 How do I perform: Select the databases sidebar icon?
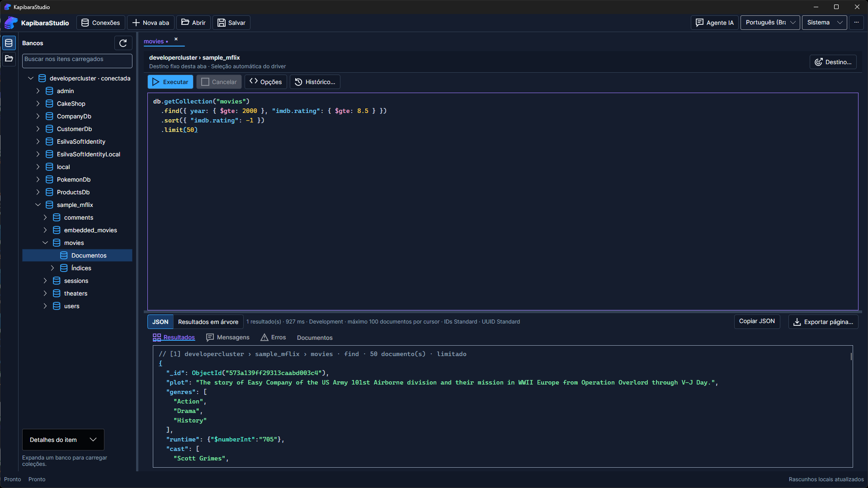(x=9, y=43)
